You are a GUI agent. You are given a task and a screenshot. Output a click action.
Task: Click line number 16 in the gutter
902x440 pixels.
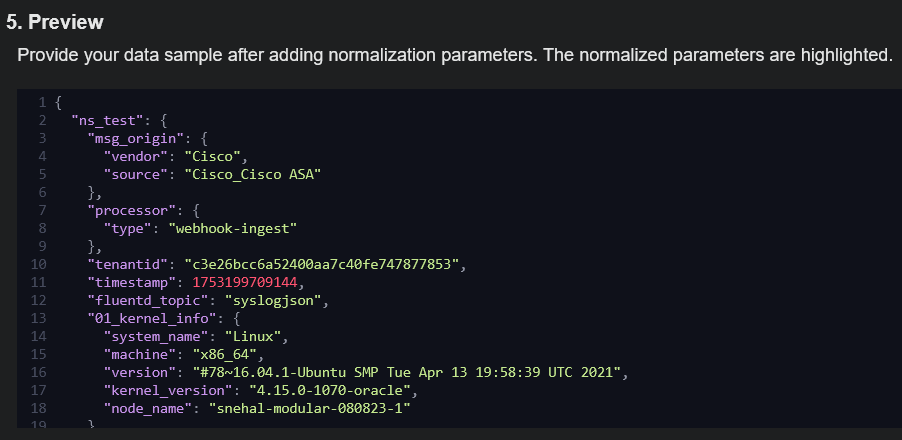(x=39, y=372)
